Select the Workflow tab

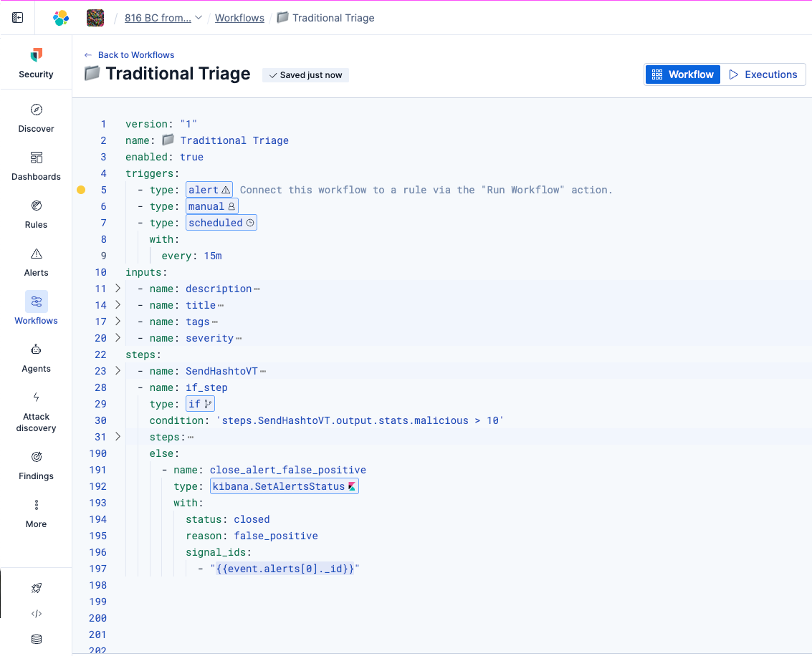pos(683,74)
